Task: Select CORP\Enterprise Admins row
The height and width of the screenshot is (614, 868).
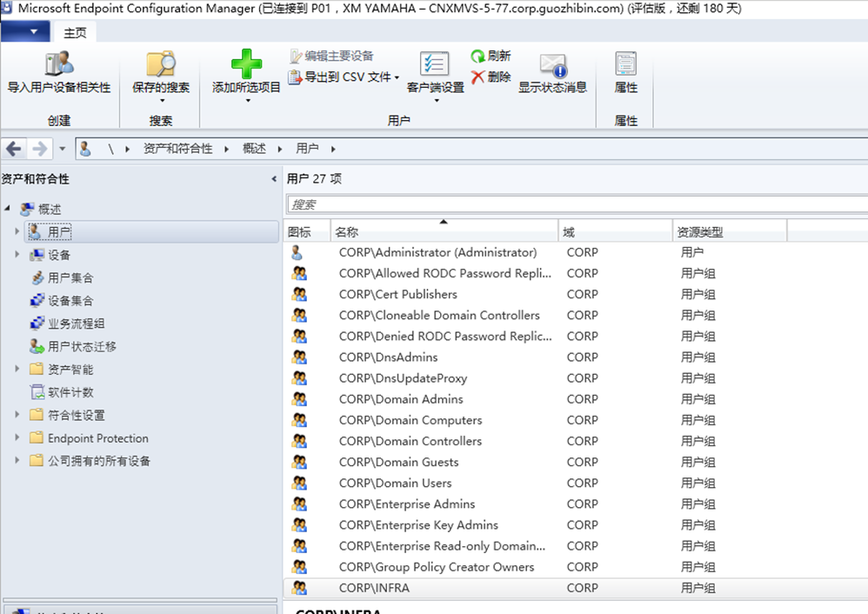Action: coord(576,504)
